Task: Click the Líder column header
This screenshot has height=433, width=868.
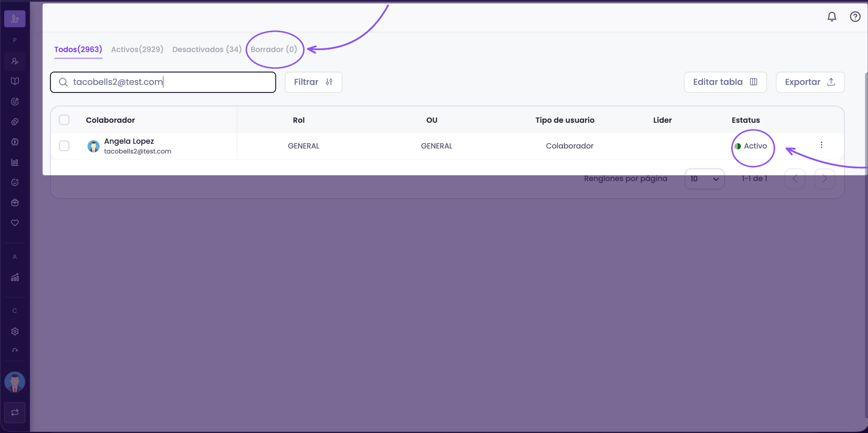Action: [x=662, y=120]
